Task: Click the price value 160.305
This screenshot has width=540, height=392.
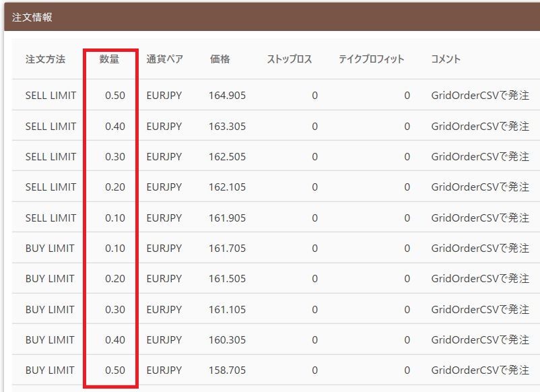Action: (228, 340)
